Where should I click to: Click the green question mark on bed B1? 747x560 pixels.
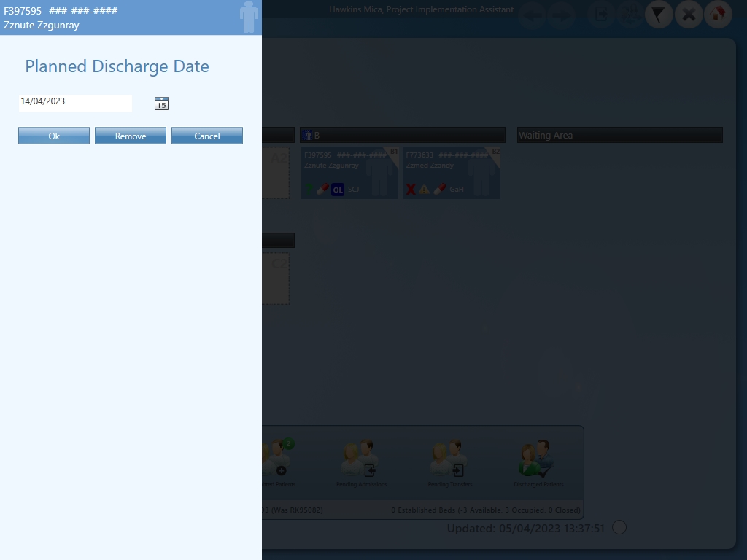pos(309,189)
